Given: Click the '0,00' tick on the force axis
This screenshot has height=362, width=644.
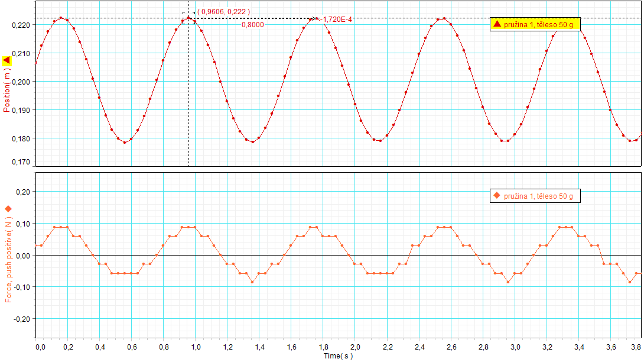Looking at the screenshot, I should [x=23, y=256].
